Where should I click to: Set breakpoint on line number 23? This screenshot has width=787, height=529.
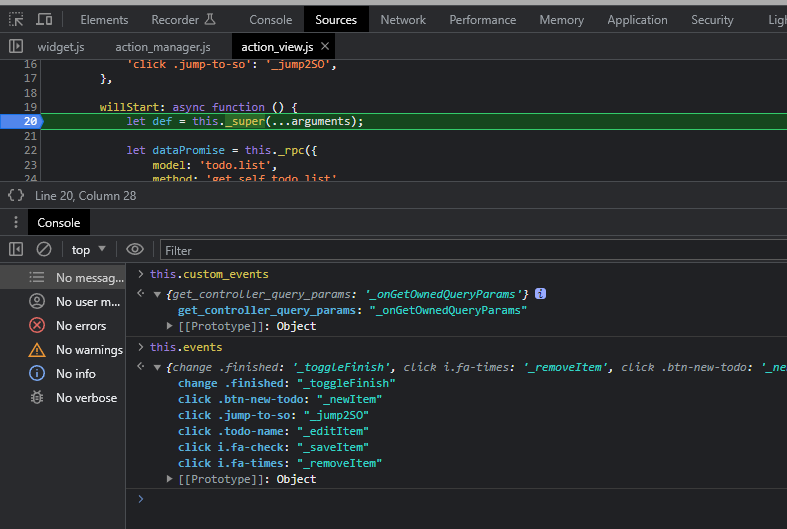[x=30, y=165]
